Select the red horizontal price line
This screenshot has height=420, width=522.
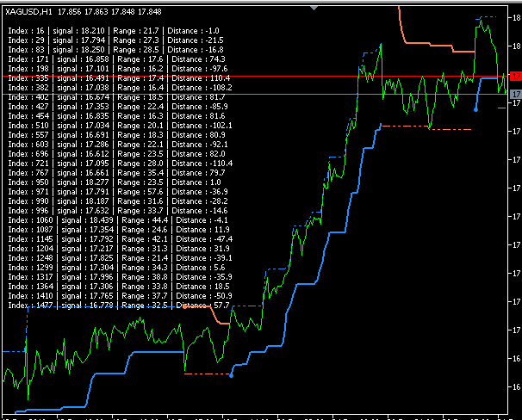(x=256, y=76)
